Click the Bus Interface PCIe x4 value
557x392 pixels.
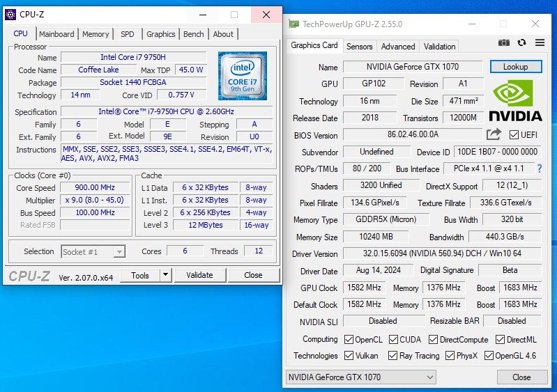tap(489, 168)
